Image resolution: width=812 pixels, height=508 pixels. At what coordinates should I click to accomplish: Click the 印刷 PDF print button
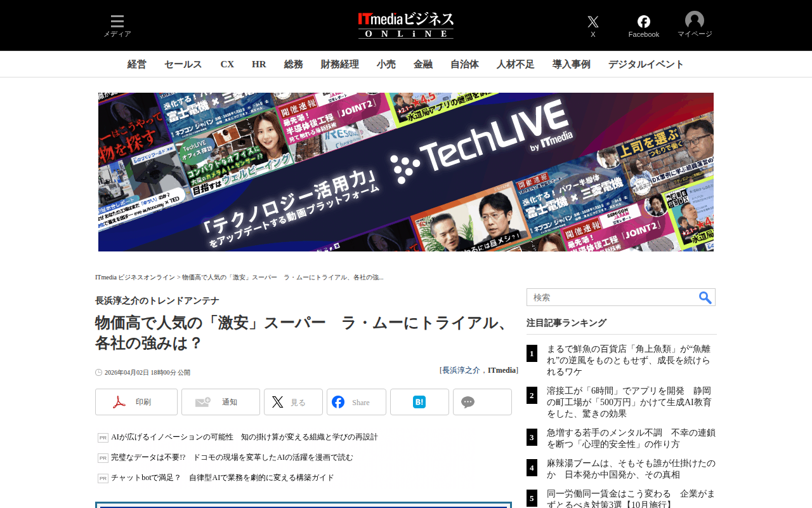136,402
